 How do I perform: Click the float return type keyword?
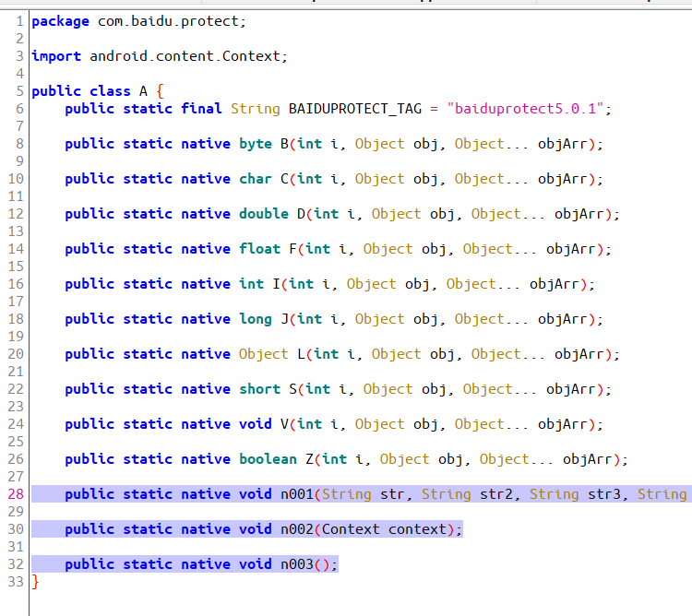pyautogui.click(x=259, y=249)
